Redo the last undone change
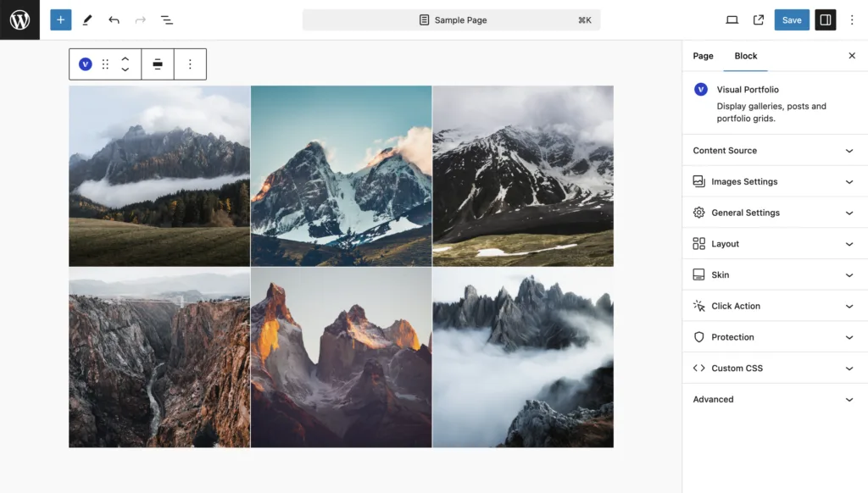This screenshot has height=493, width=868. pyautogui.click(x=141, y=20)
